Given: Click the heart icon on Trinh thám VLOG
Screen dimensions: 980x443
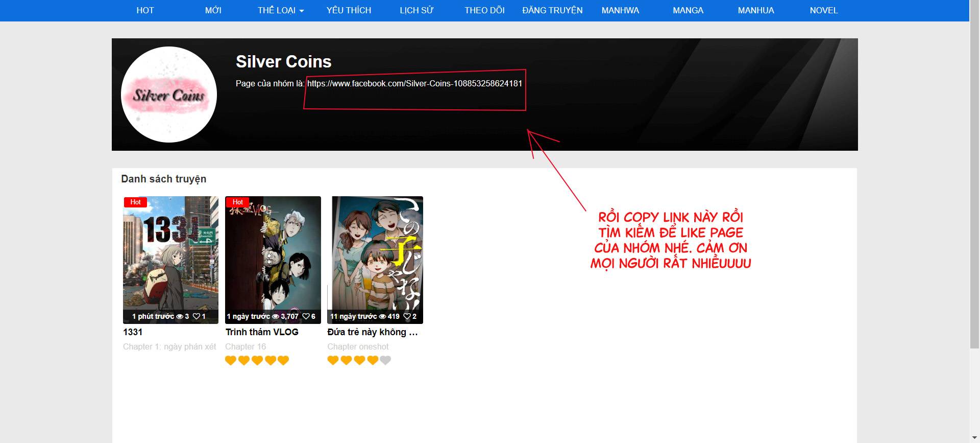Looking at the screenshot, I should [x=306, y=316].
